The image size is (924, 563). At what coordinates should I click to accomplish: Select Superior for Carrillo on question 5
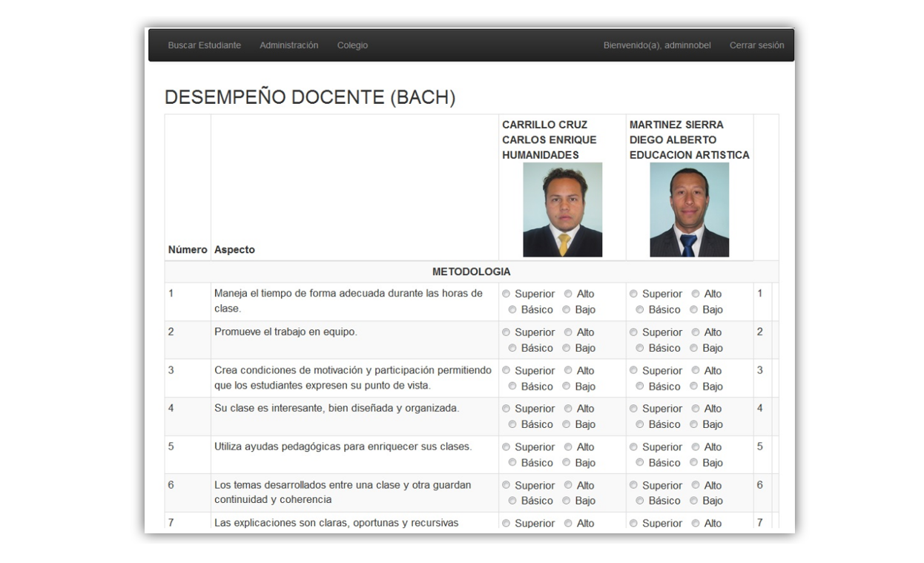[506, 448]
